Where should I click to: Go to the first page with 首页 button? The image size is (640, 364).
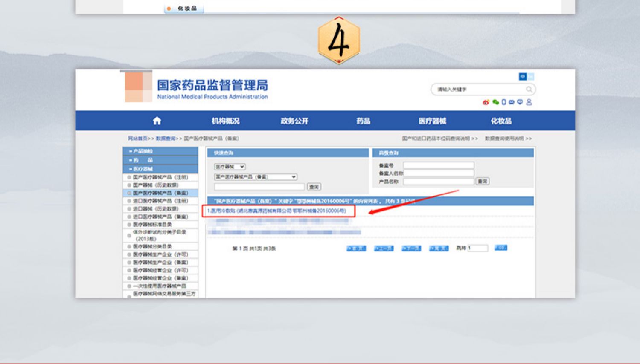click(356, 248)
